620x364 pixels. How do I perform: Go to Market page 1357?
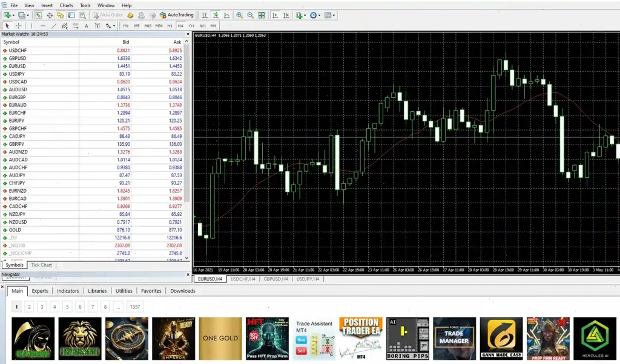point(134,307)
